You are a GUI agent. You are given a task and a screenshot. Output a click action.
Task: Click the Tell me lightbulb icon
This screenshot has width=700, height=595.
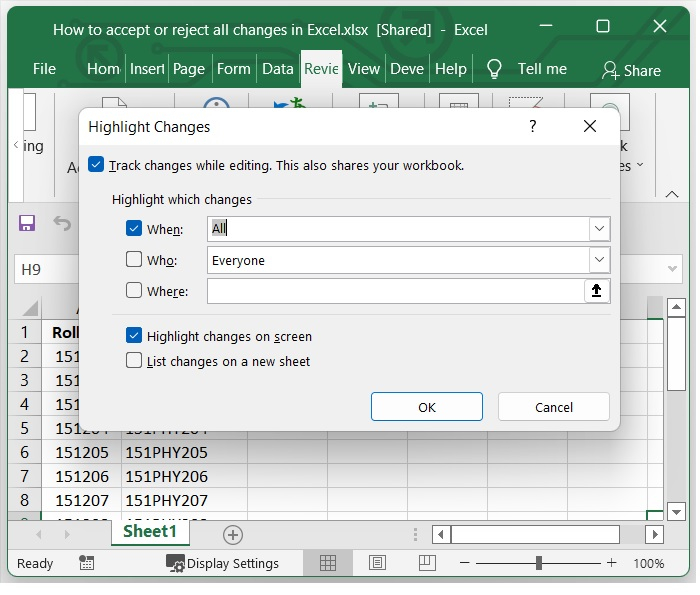click(494, 69)
